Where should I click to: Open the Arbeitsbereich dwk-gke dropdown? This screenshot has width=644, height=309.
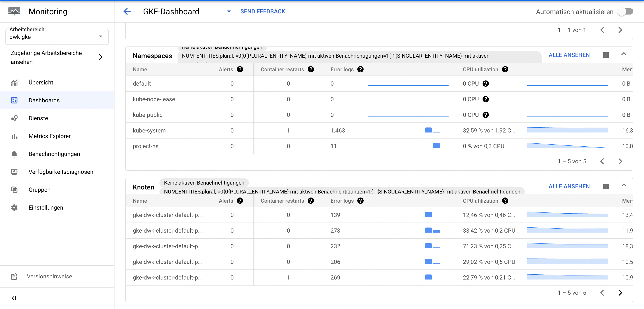pos(100,36)
